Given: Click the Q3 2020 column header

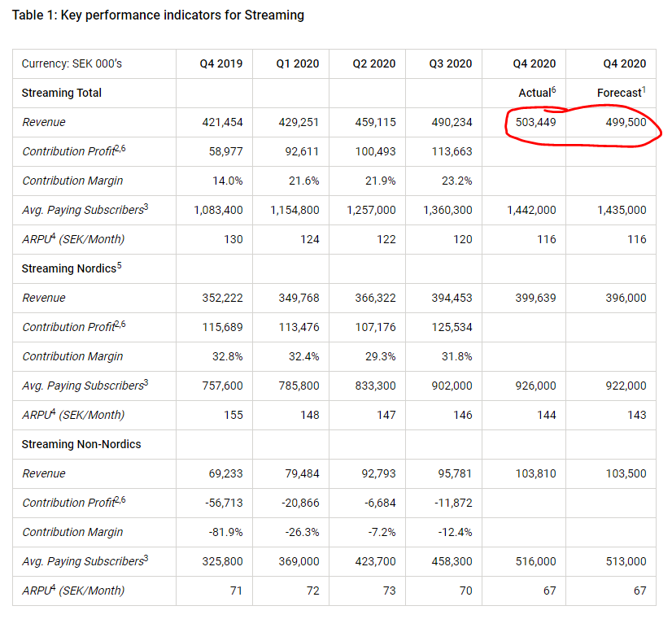Looking at the screenshot, I should (451, 63).
